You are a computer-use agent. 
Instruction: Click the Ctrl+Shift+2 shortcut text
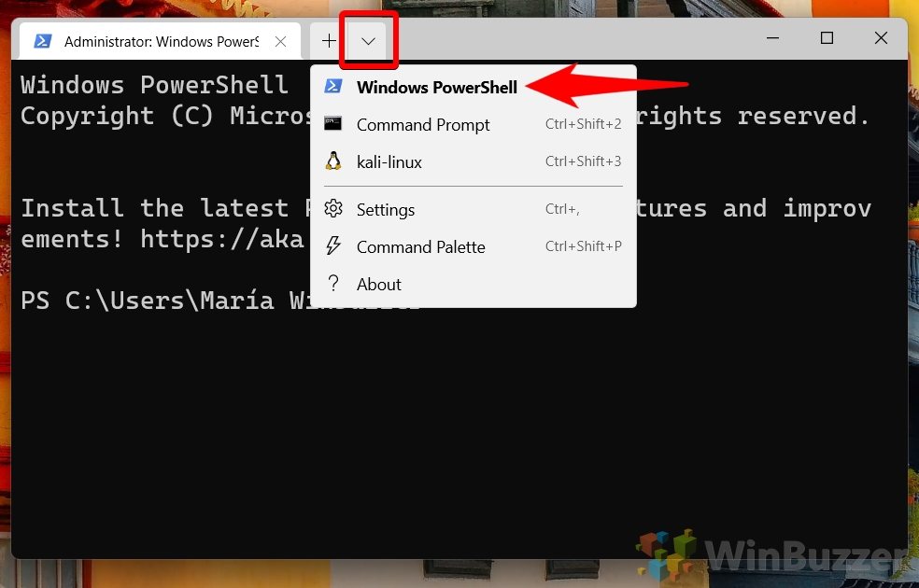(x=583, y=124)
